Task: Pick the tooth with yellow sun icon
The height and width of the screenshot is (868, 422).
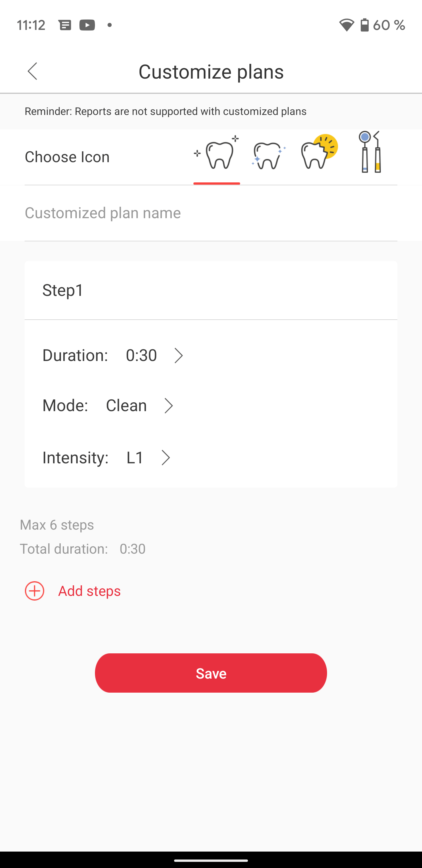Action: click(x=319, y=152)
